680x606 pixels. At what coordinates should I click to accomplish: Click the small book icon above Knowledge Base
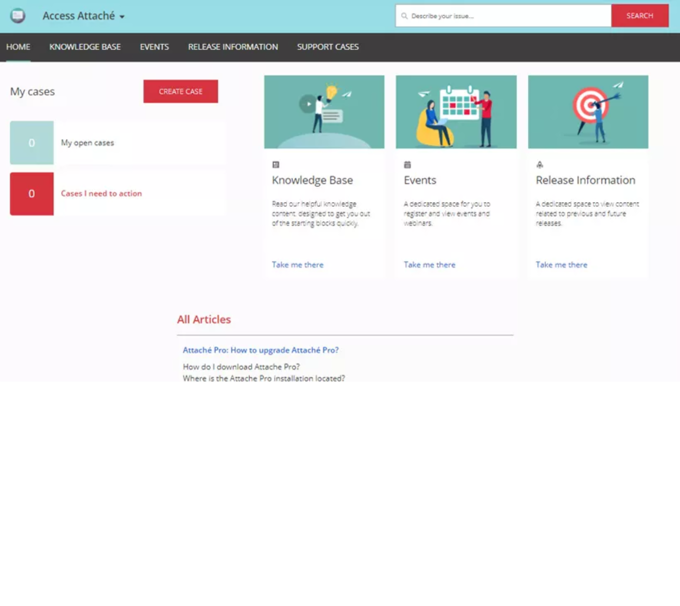276,164
